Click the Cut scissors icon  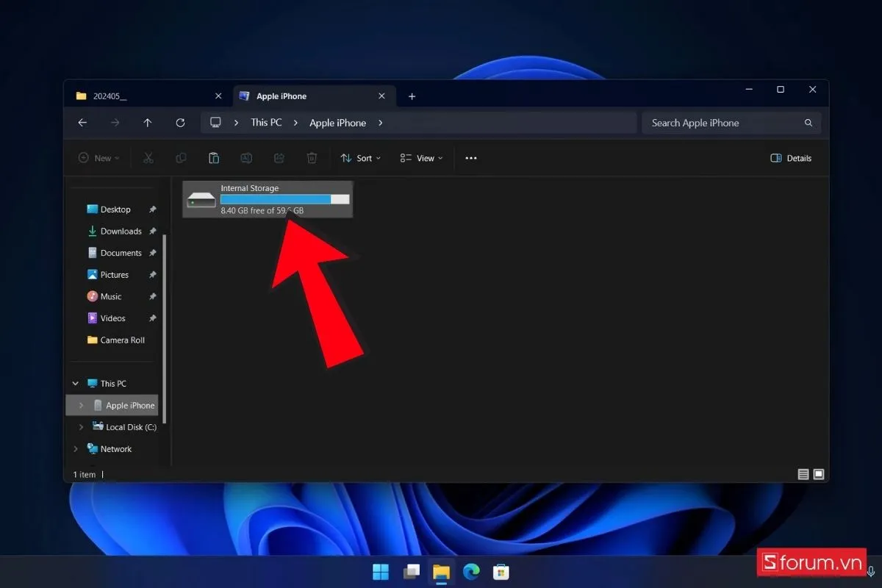coord(148,158)
